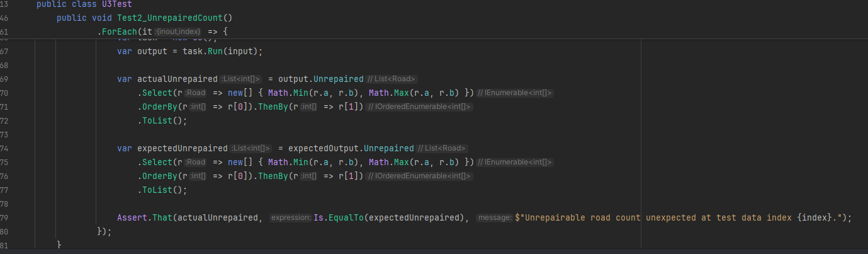
Task: Click the OrderBy call on line 71
Action: 160,107
